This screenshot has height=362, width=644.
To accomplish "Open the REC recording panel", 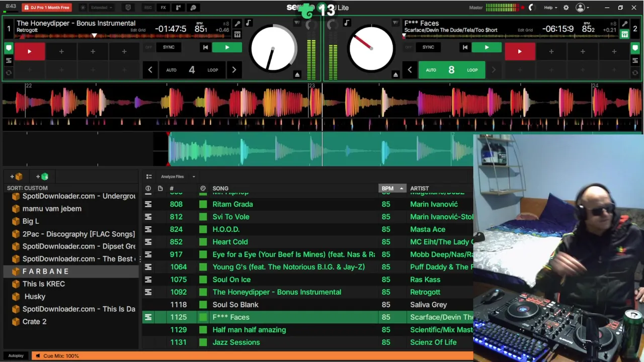I will (x=148, y=8).
